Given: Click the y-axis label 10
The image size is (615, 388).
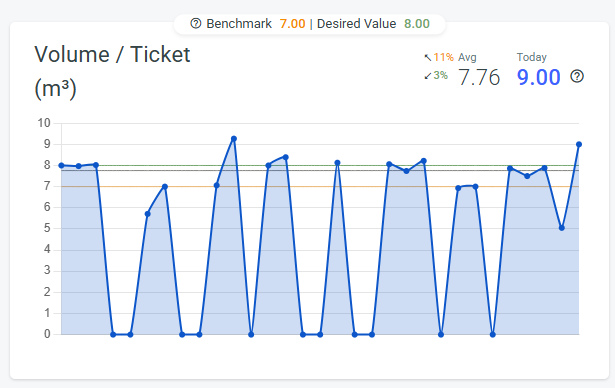Looking at the screenshot, I should pos(44,123).
